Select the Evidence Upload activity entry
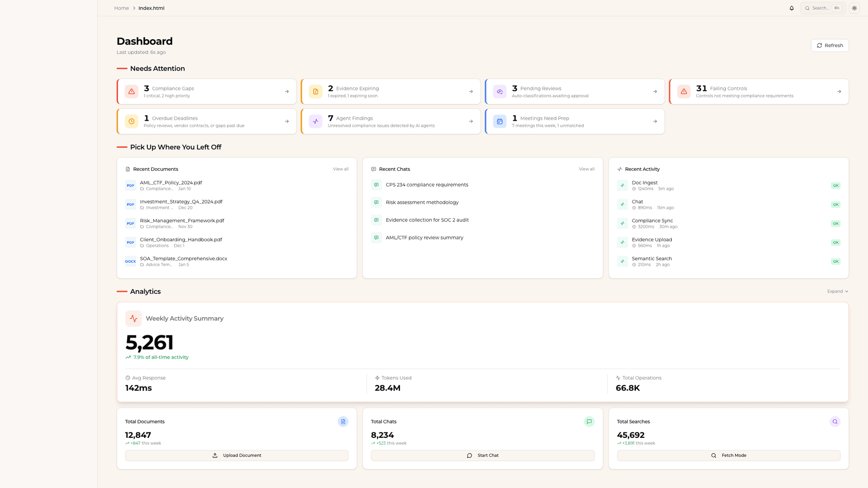This screenshot has height=488, width=868. click(728, 242)
